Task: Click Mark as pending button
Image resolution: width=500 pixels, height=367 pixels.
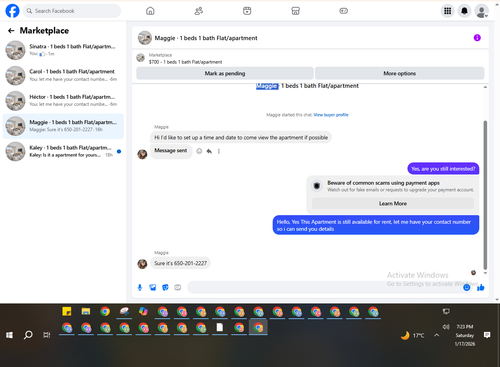Action: click(225, 73)
